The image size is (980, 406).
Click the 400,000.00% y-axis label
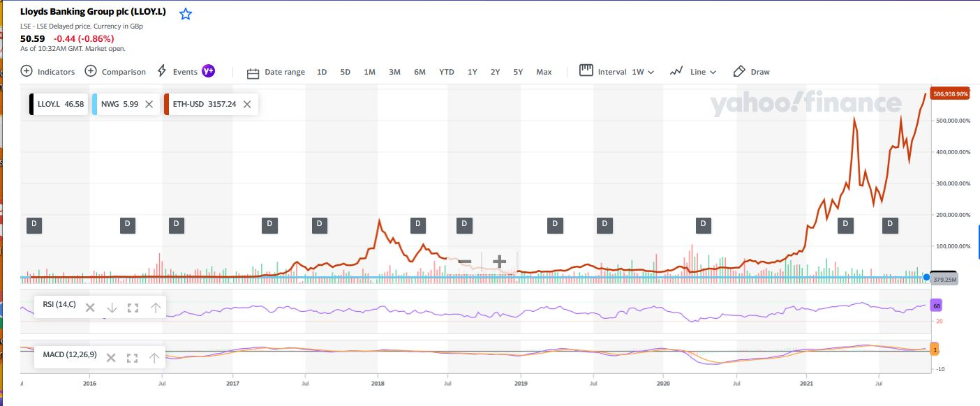pyautogui.click(x=952, y=152)
